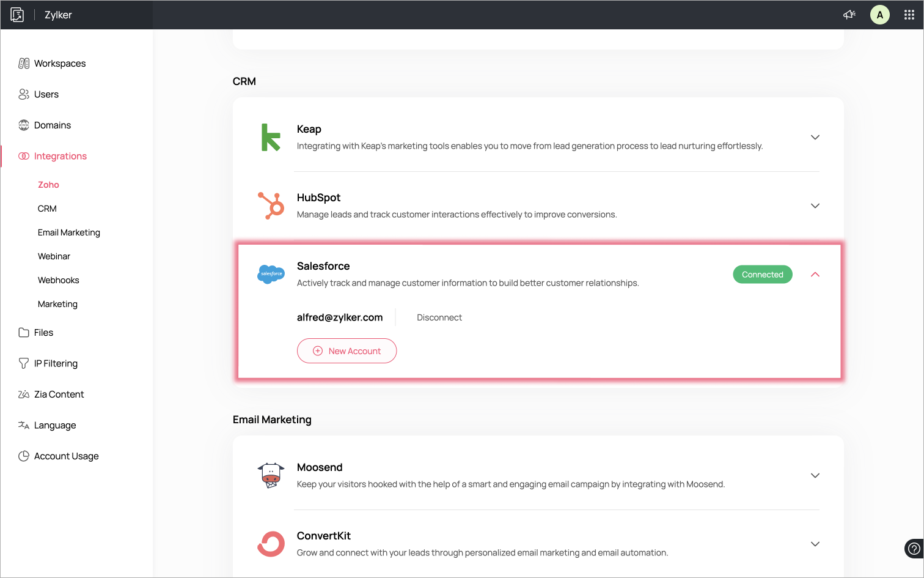The image size is (924, 578).
Task: Open the Zia Content page
Action: click(x=59, y=395)
